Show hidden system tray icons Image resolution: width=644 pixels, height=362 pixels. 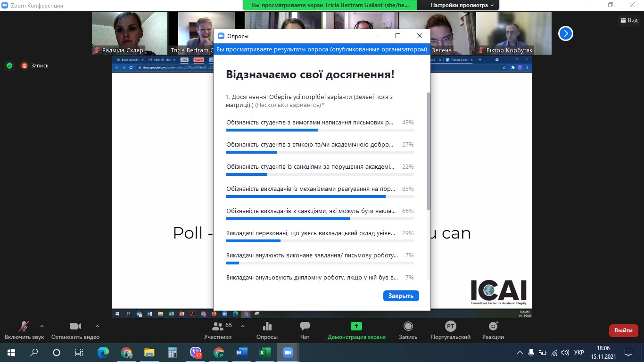coord(520,352)
